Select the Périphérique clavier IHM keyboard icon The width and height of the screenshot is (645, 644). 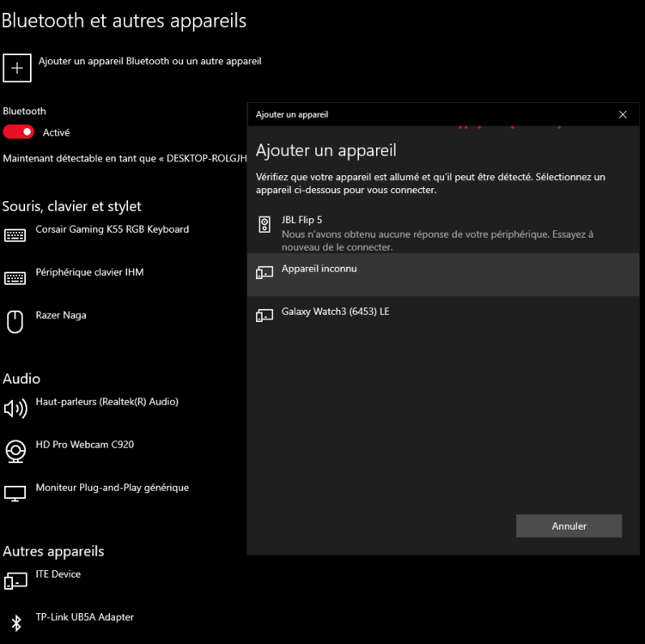point(15,278)
